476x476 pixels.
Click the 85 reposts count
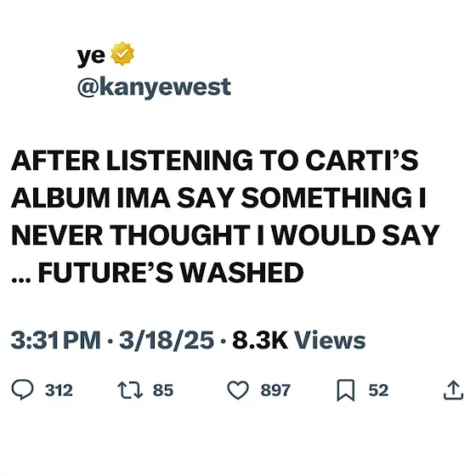163,390
